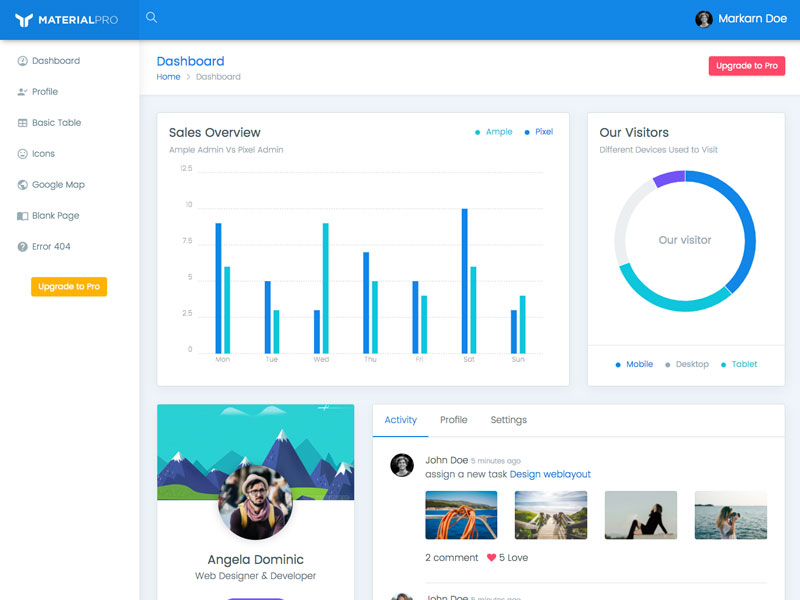Image resolution: width=800 pixels, height=600 pixels.
Task: Click the Basic Table sidebar icon
Action: [x=23, y=122]
